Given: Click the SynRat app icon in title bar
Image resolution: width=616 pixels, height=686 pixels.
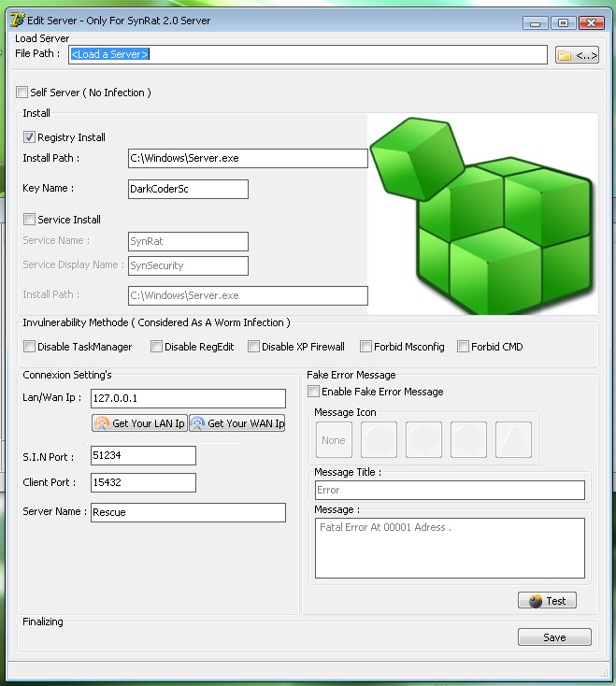Looking at the screenshot, I should (18, 21).
